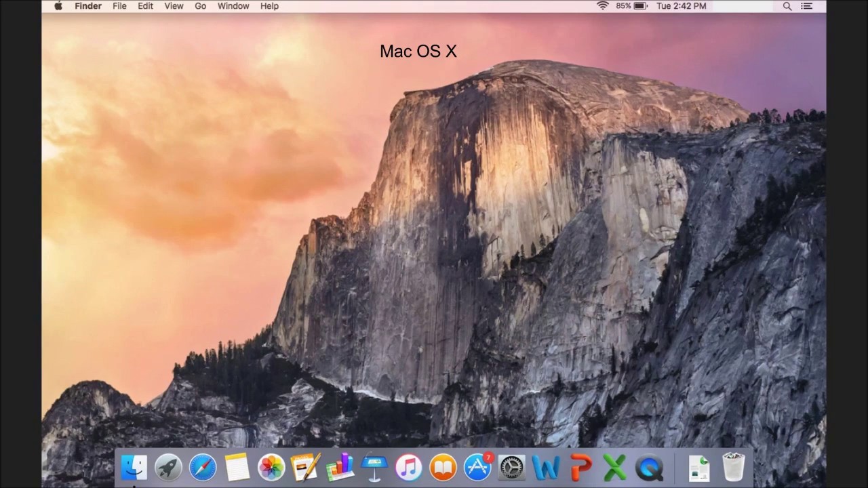Open Spotlight search magnifier icon
Screen dimensions: 868x488
[x=787, y=6]
